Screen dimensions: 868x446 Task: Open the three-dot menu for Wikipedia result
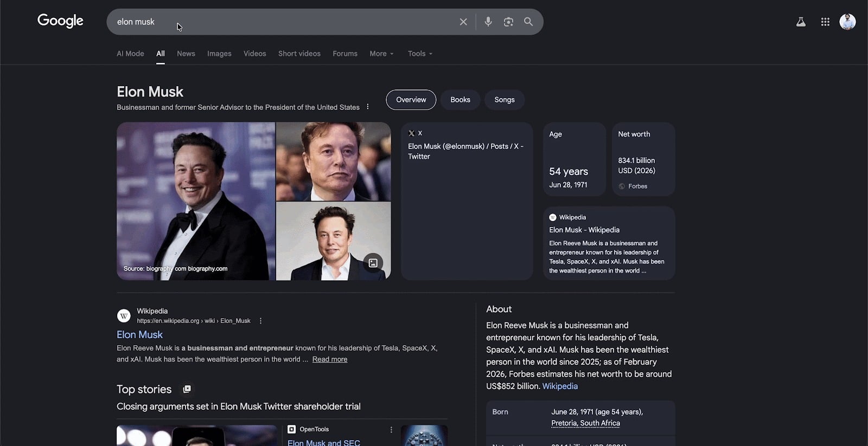260,321
